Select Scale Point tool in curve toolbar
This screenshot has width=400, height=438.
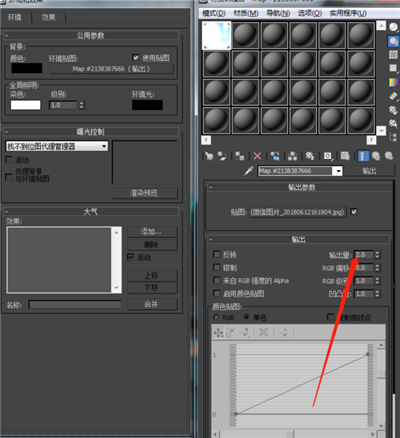pos(230,332)
